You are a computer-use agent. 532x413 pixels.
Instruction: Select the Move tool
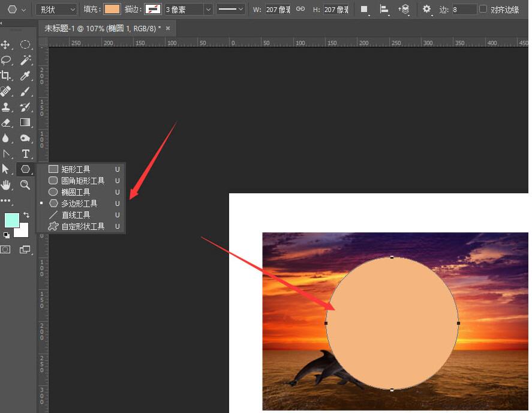point(6,45)
